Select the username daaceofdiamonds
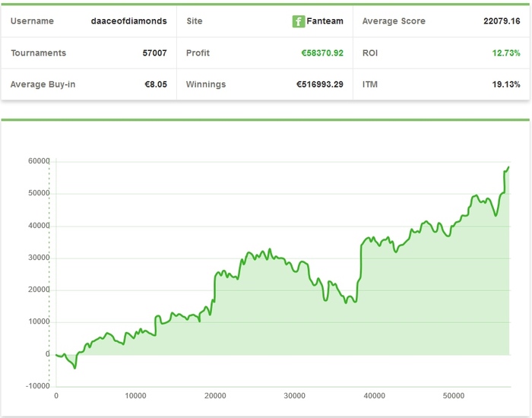 [129, 21]
